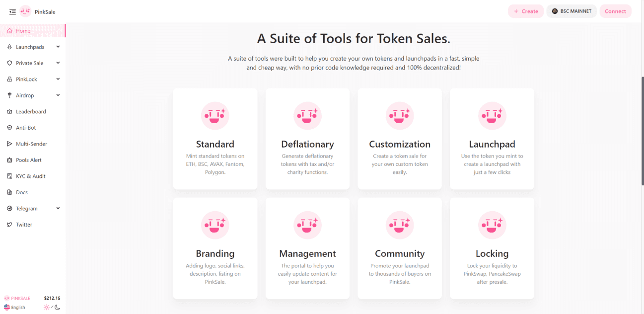Click the Connect wallet button

tap(615, 11)
